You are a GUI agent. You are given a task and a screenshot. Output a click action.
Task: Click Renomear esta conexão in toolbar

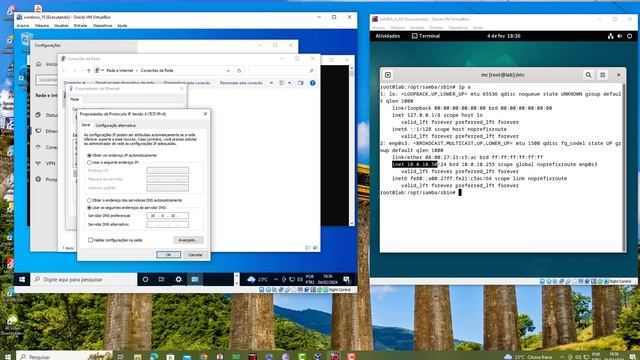pos(241,83)
